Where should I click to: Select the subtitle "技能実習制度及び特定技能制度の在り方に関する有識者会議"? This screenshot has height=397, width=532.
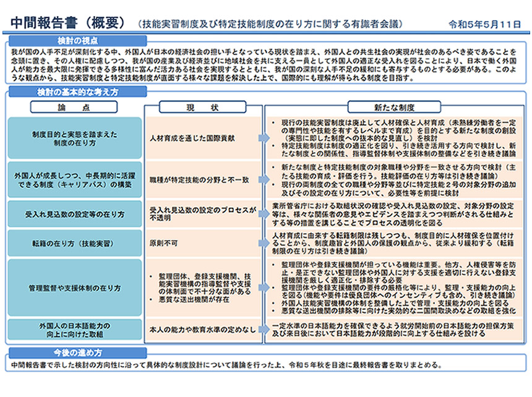[270, 24]
